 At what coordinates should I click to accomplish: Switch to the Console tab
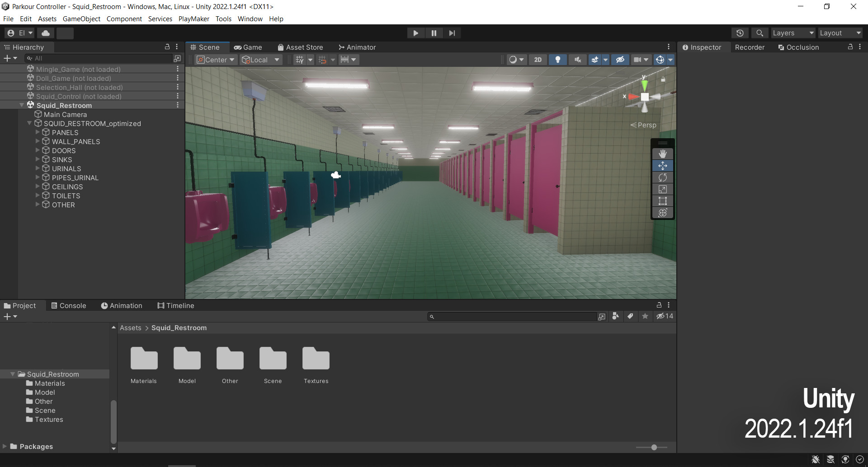click(69, 306)
